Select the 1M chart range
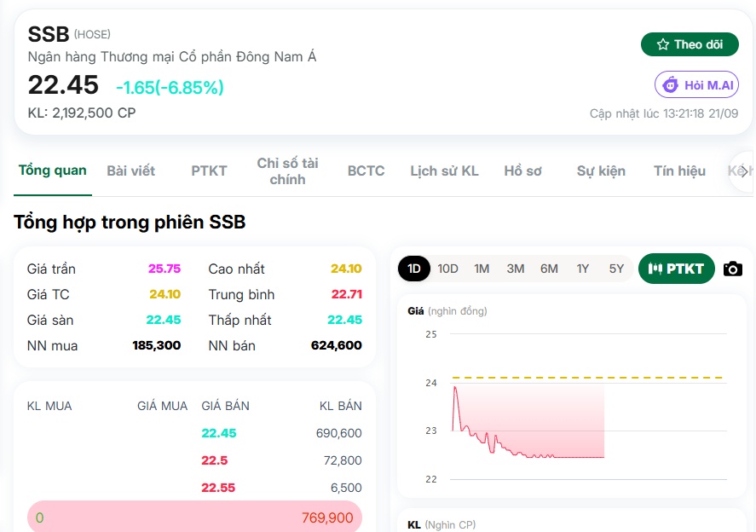 (482, 269)
